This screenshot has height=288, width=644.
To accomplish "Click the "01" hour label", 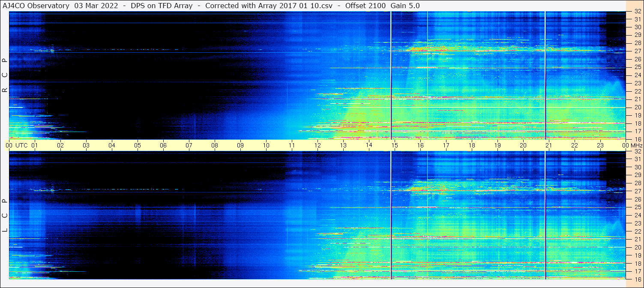I will pyautogui.click(x=35, y=146).
